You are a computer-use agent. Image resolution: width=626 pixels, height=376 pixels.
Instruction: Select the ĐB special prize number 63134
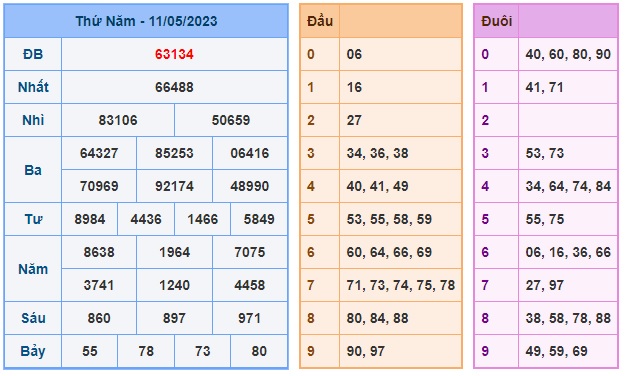[x=174, y=54]
